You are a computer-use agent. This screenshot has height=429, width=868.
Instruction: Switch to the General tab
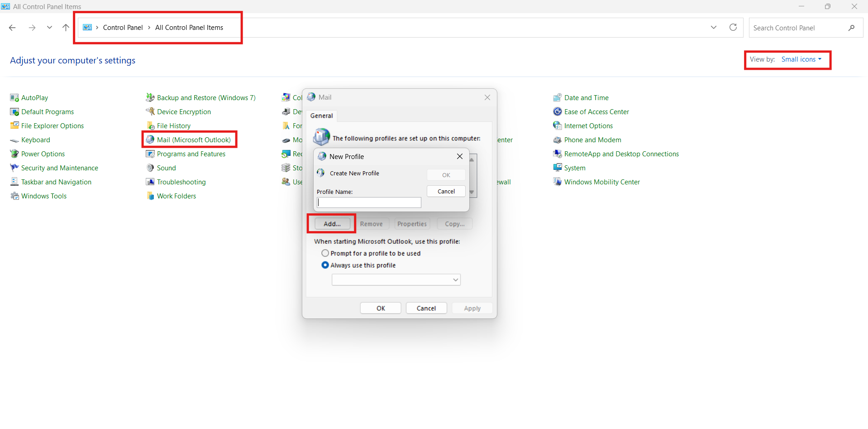(x=321, y=116)
